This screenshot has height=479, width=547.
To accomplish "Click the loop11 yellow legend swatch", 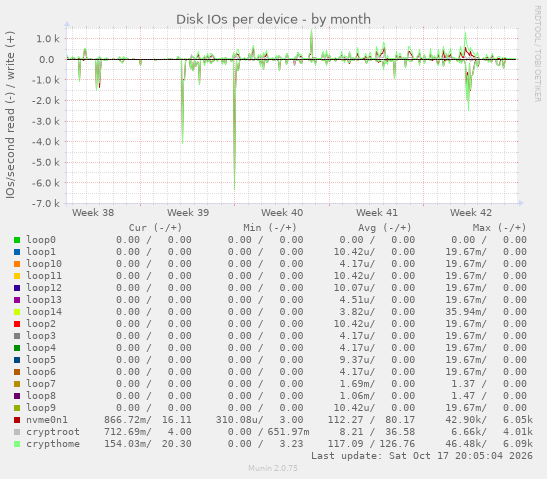I will 17,276.
